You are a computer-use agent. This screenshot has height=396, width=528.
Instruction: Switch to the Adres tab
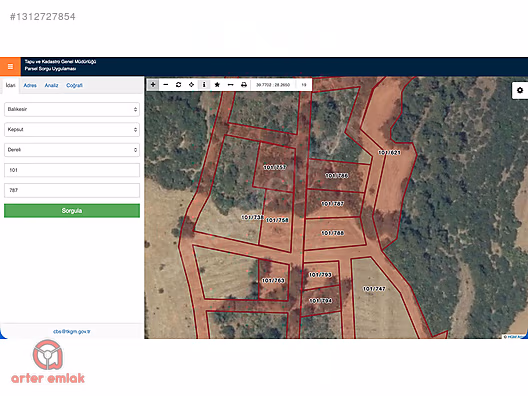(x=30, y=86)
